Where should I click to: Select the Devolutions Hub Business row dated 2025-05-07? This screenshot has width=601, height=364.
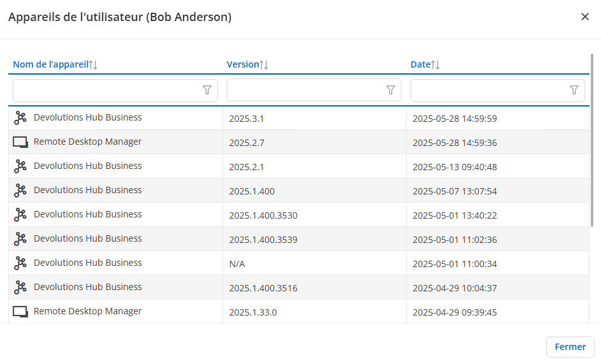(299, 190)
